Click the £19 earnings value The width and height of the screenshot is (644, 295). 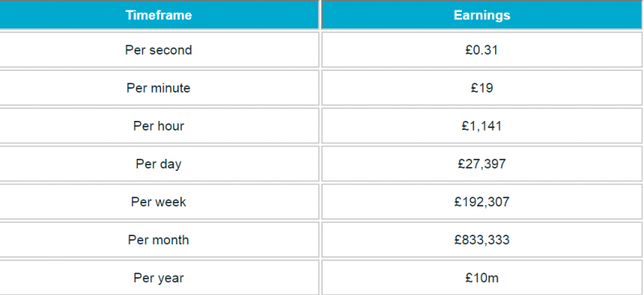click(481, 88)
